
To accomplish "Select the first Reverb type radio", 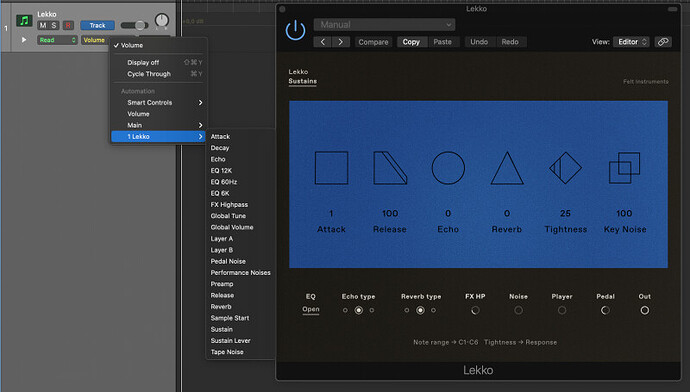I will pos(407,310).
